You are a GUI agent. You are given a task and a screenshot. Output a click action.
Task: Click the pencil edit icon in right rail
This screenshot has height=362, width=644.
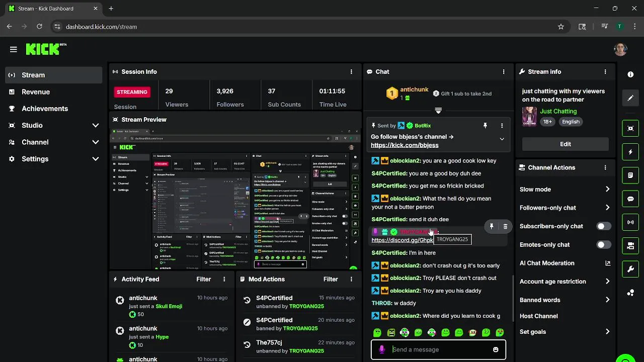coord(630,98)
